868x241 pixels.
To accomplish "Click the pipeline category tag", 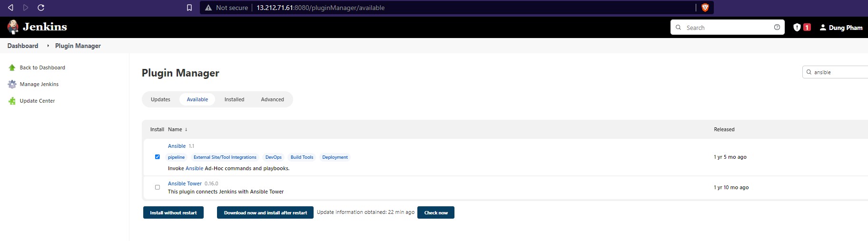I will (176, 157).
